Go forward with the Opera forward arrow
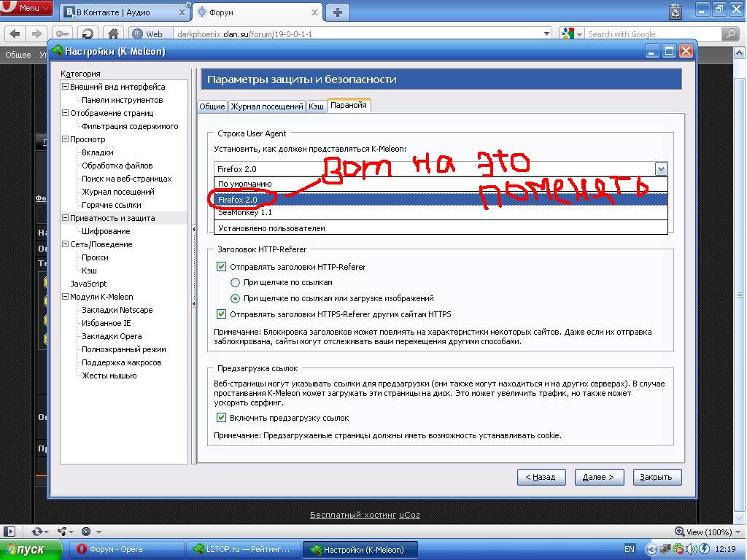Image resolution: width=747 pixels, height=560 pixels. point(36,34)
